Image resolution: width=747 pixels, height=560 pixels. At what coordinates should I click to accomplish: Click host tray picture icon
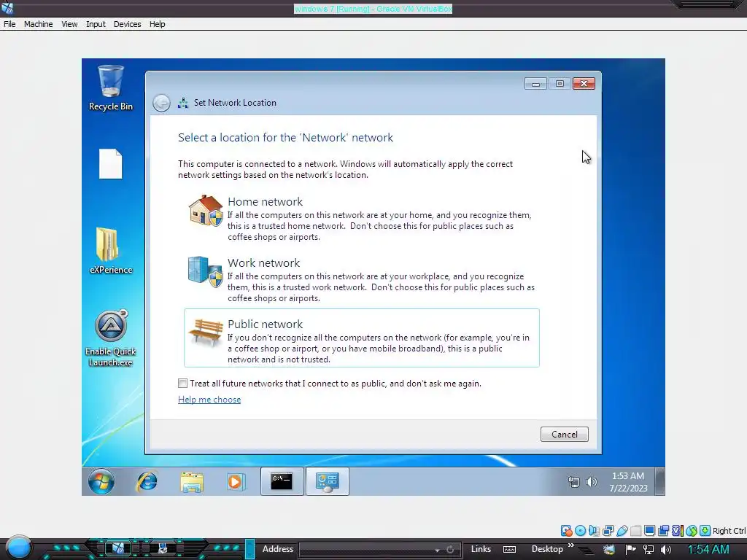(x=609, y=550)
